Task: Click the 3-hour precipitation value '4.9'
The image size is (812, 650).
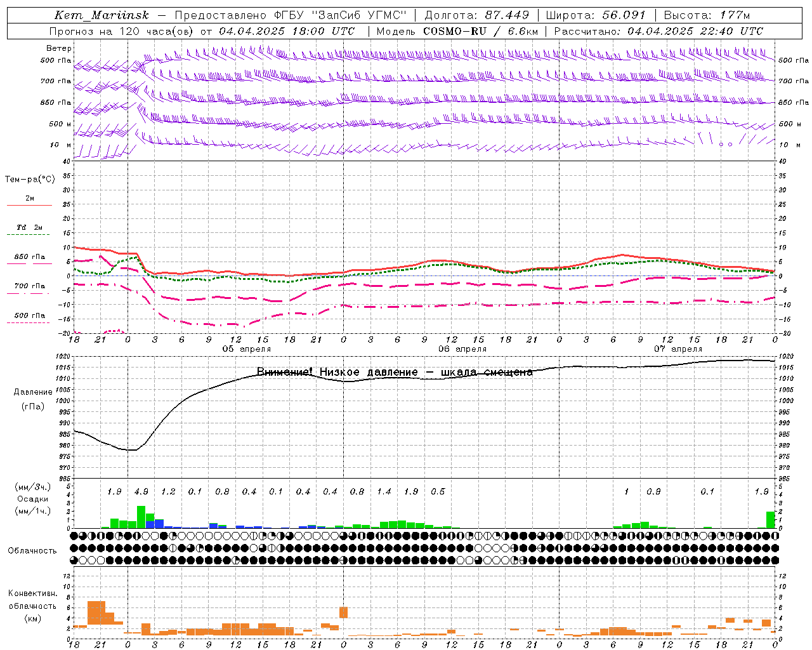Action: click(x=141, y=491)
